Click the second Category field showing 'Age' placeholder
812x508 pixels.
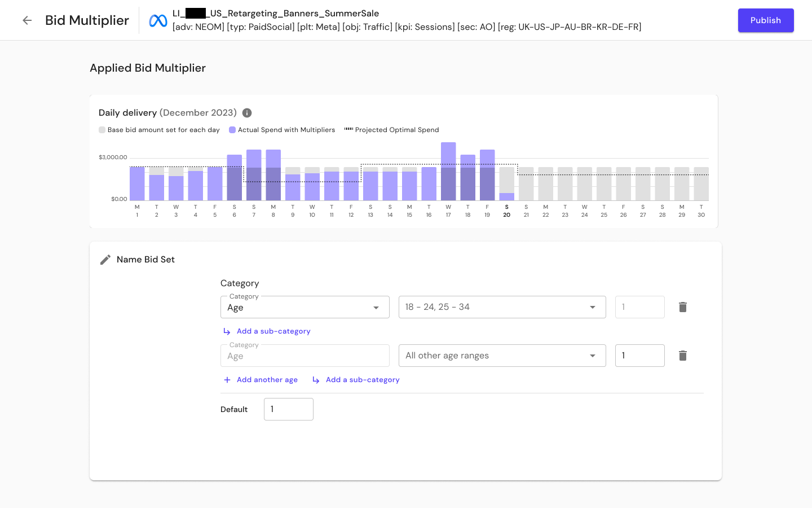click(304, 355)
